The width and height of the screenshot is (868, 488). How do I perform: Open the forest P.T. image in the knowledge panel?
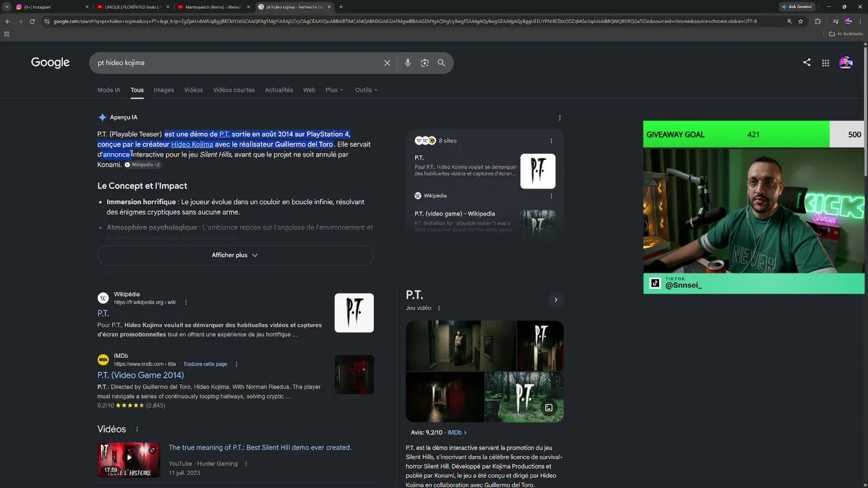point(524,397)
